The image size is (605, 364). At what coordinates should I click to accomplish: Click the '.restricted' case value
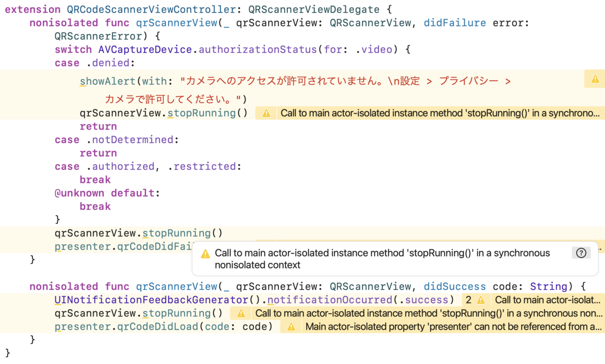202,166
